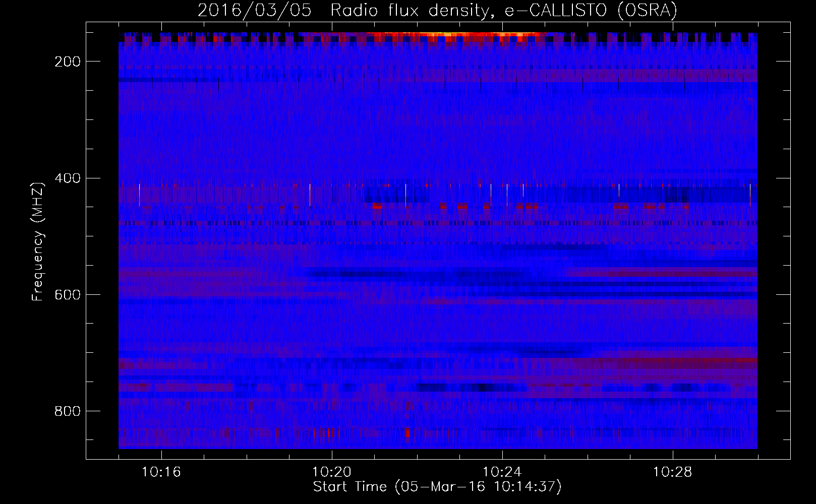Click the 10:24 time tick label
Image resolution: width=816 pixels, height=504 pixels.
click(x=502, y=472)
